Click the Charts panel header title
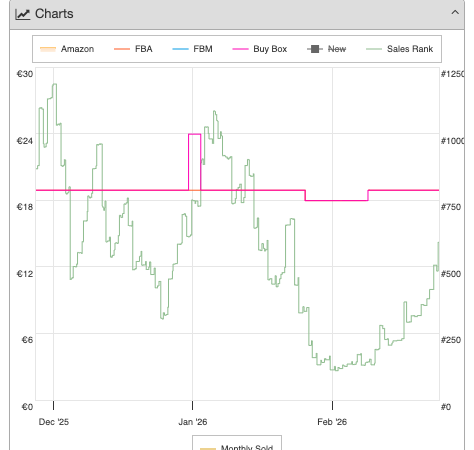The width and height of the screenshot is (474, 450). click(54, 14)
